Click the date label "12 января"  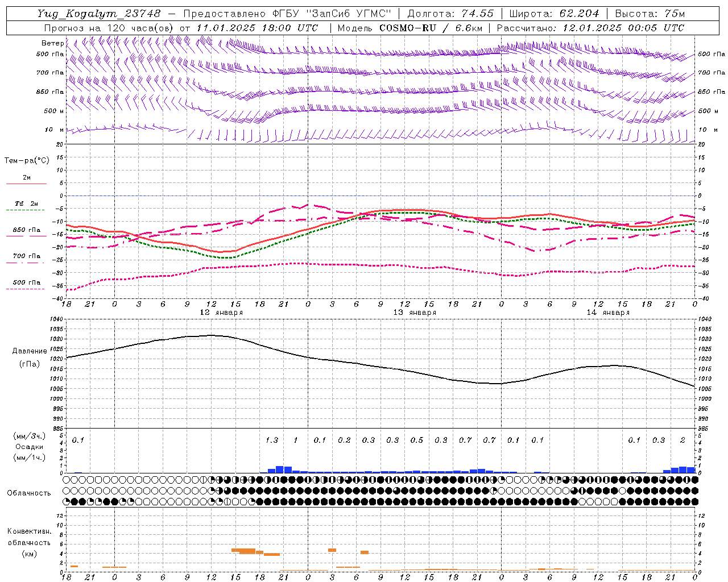tap(221, 313)
